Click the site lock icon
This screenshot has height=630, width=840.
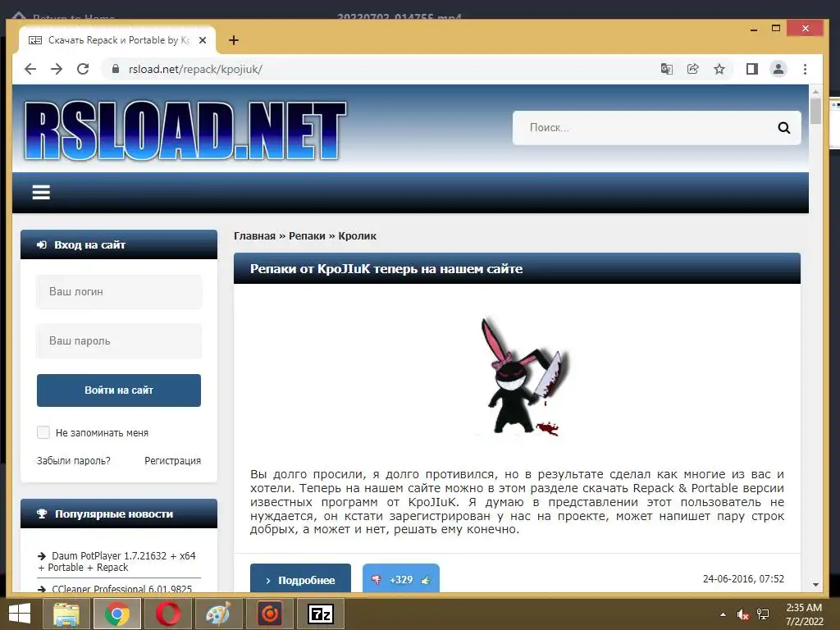coord(115,69)
